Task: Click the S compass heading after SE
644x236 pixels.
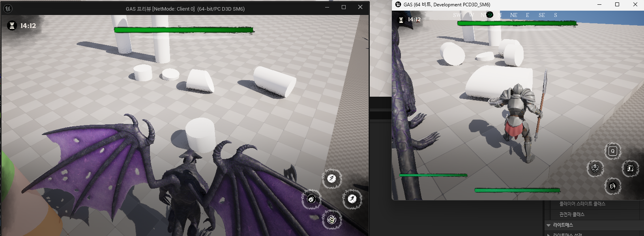Action: [x=556, y=15]
